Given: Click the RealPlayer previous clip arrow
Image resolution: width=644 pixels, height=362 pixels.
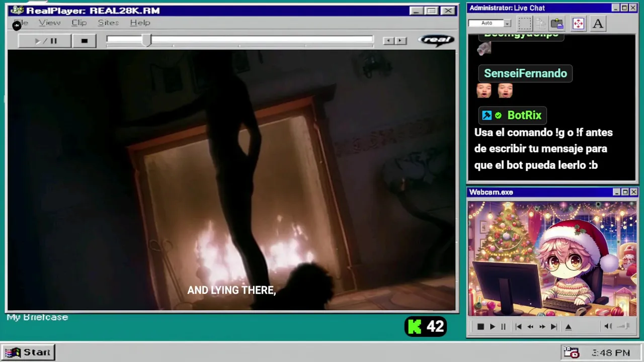Looking at the screenshot, I should click(x=388, y=41).
